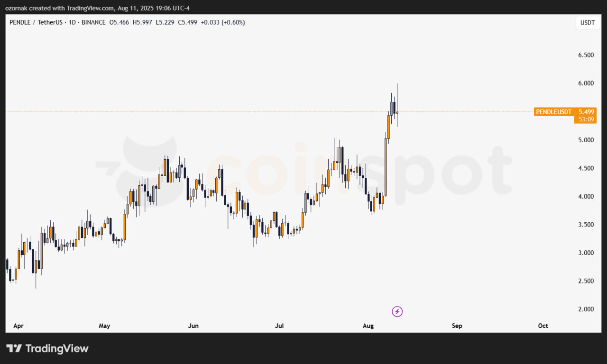Image resolution: width=607 pixels, height=364 pixels.
Task: Click the Apr label on time axis
Action: click(18, 326)
